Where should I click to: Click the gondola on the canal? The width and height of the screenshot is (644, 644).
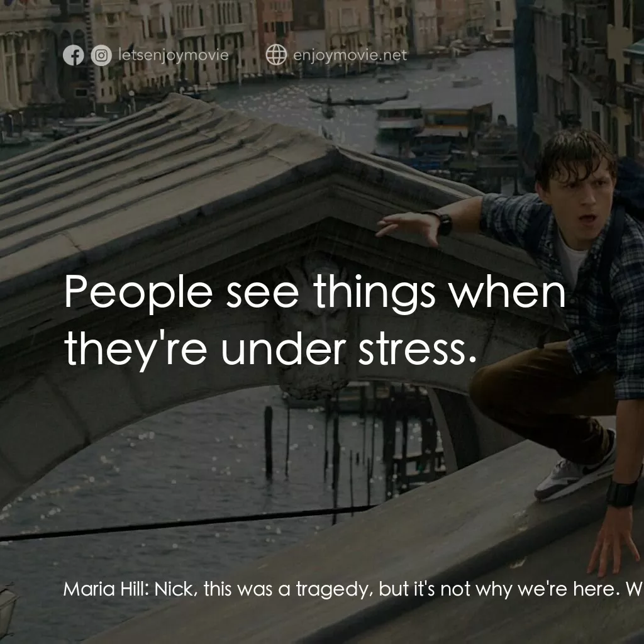click(x=358, y=99)
